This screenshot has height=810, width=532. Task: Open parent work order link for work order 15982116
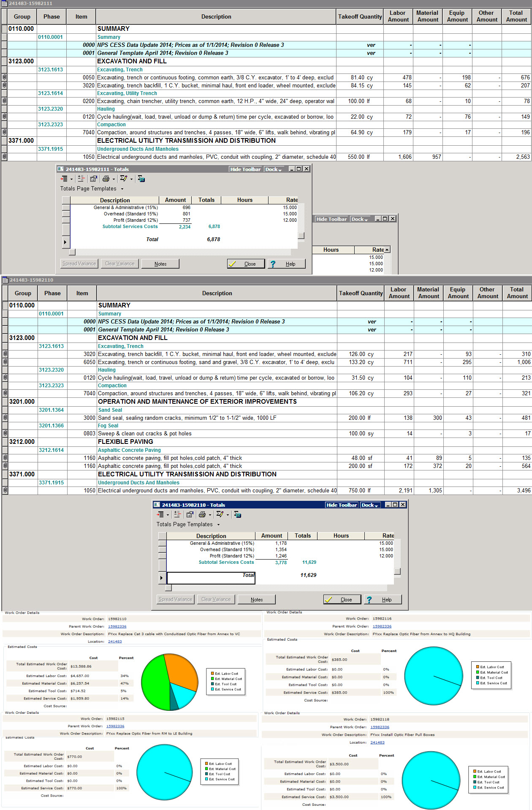coord(382,626)
